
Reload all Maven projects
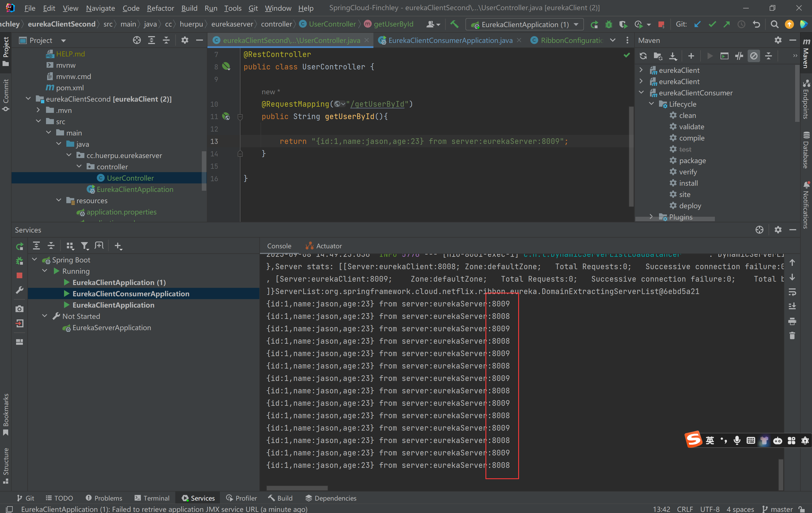coord(643,56)
